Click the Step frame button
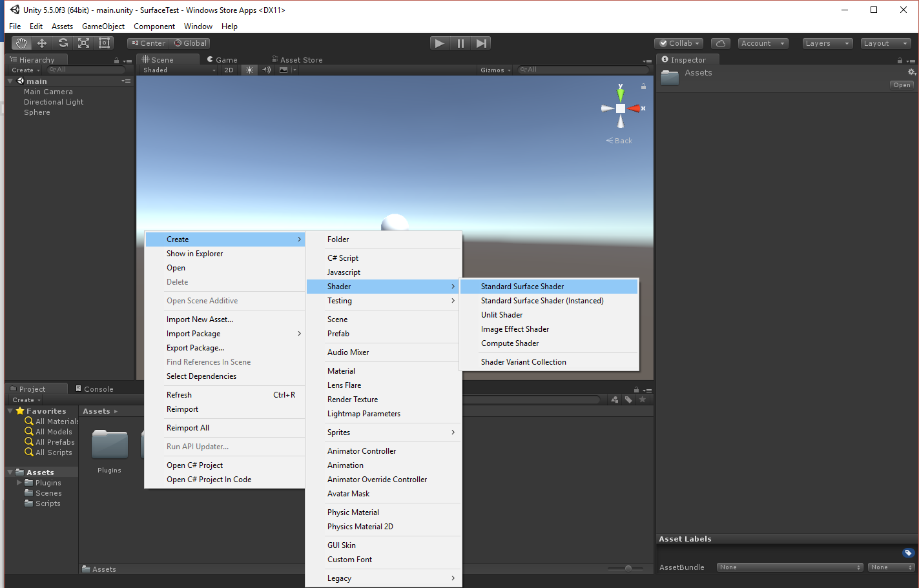The width and height of the screenshot is (919, 588). point(481,43)
